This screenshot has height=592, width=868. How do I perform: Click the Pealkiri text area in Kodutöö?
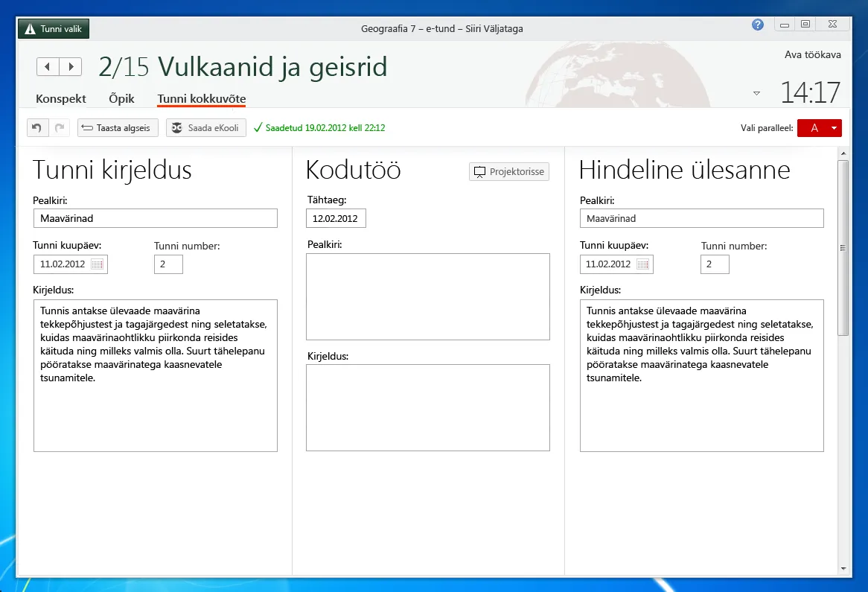(428, 297)
